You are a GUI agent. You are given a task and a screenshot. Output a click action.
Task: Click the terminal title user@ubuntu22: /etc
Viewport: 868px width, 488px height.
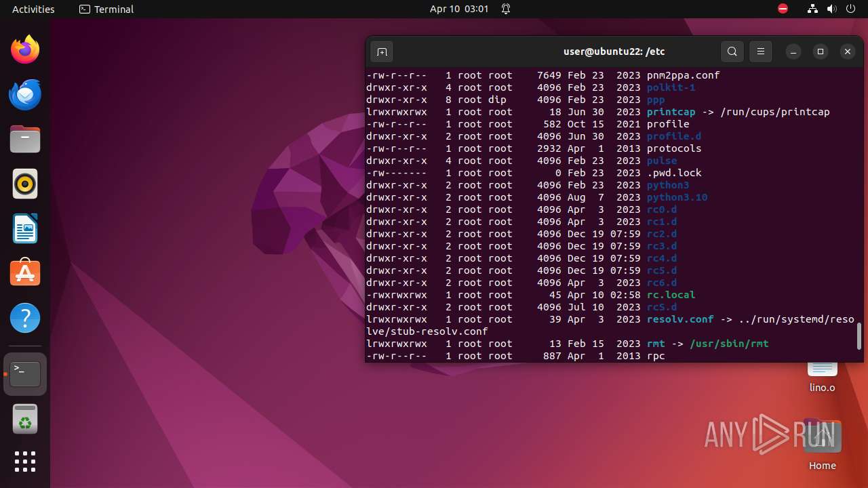pyautogui.click(x=613, y=52)
